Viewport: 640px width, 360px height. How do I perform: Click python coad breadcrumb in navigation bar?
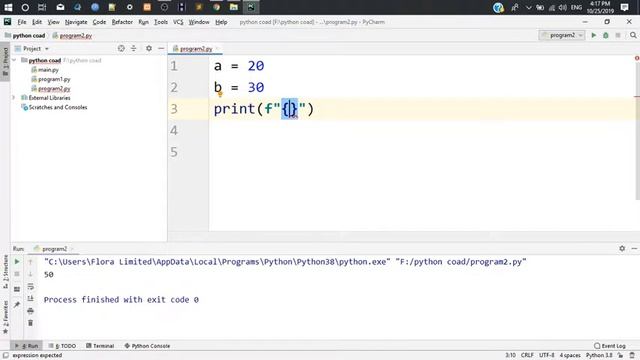tap(25, 36)
